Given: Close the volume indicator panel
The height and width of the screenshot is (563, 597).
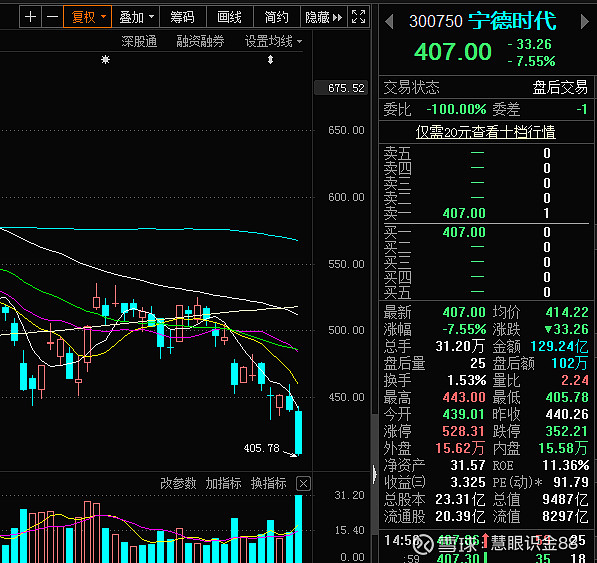Looking at the screenshot, I should pyautogui.click(x=303, y=484).
